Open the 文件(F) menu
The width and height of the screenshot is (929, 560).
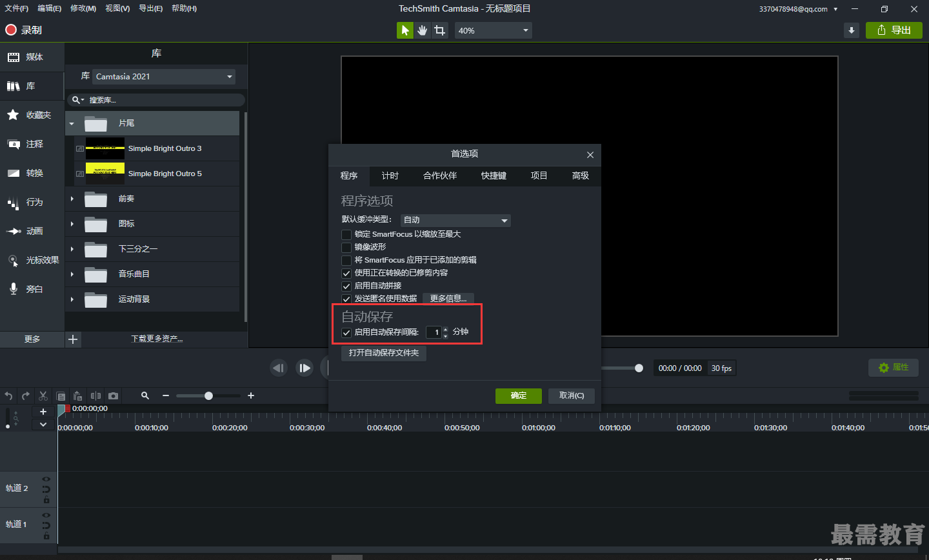click(x=17, y=8)
